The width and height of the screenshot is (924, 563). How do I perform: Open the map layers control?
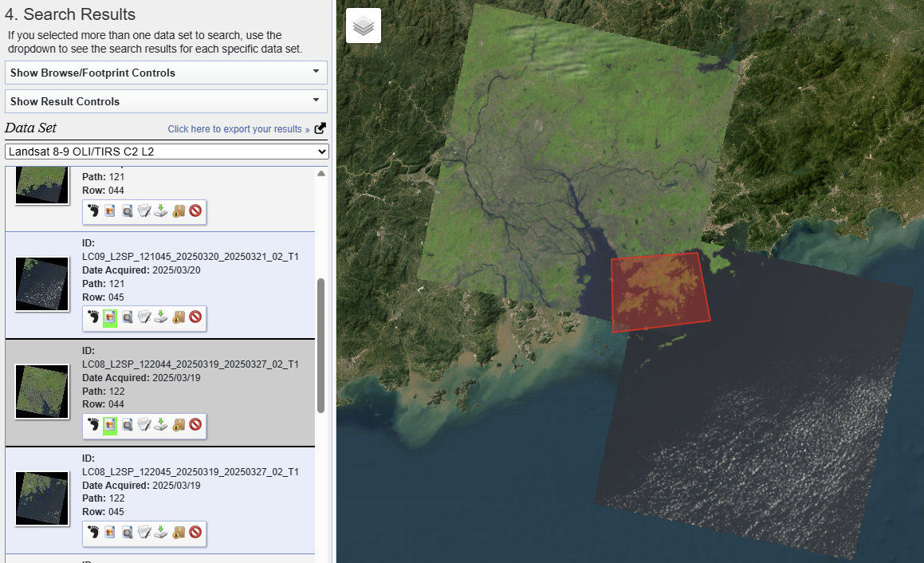364,26
